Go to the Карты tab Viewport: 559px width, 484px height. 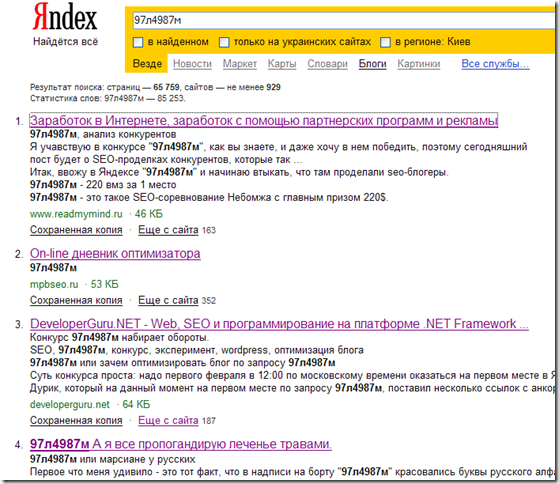point(282,64)
